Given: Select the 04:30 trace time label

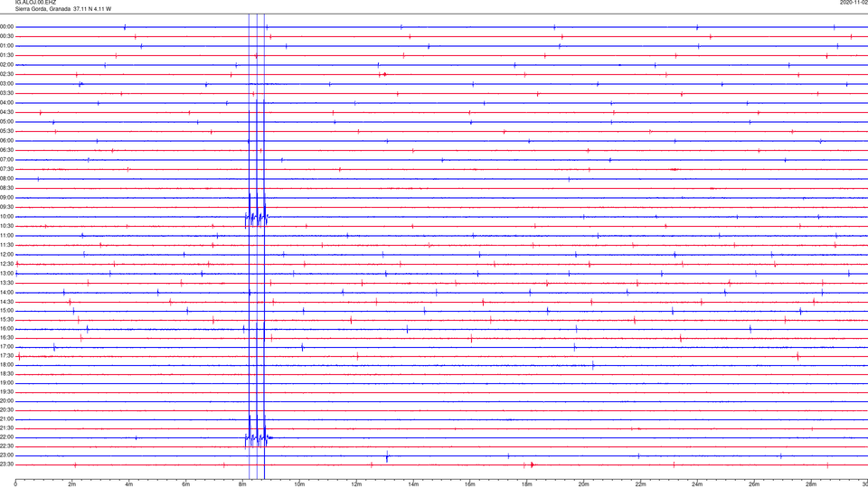Looking at the screenshot, I should point(7,112).
